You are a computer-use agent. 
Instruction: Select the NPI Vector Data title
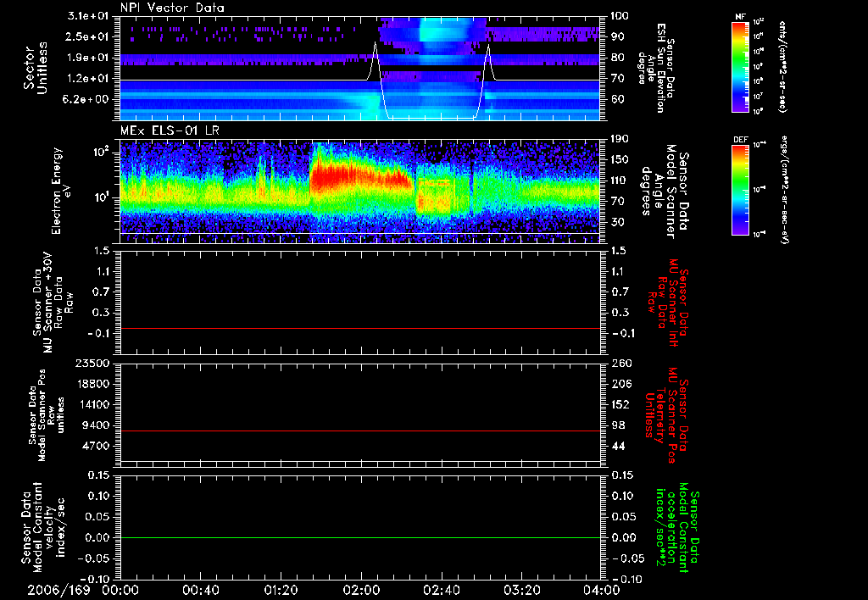[173, 8]
